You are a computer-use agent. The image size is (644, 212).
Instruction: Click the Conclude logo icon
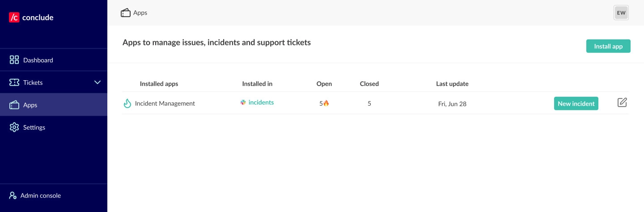coord(14,17)
